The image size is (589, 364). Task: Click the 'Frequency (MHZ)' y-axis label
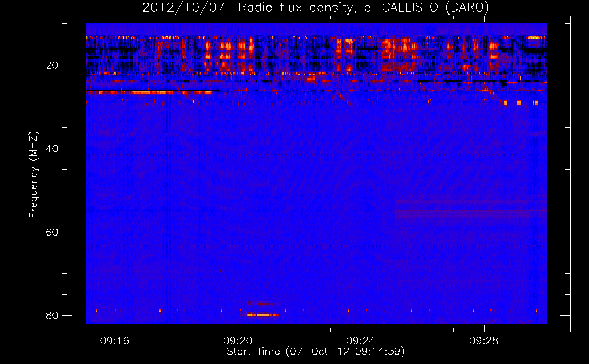[x=33, y=175]
